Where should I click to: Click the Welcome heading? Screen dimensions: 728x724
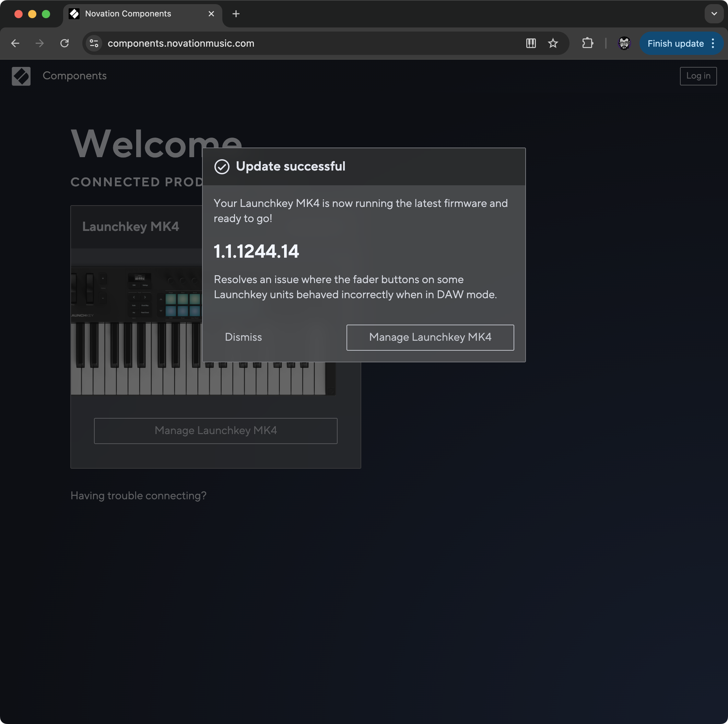[x=156, y=143]
